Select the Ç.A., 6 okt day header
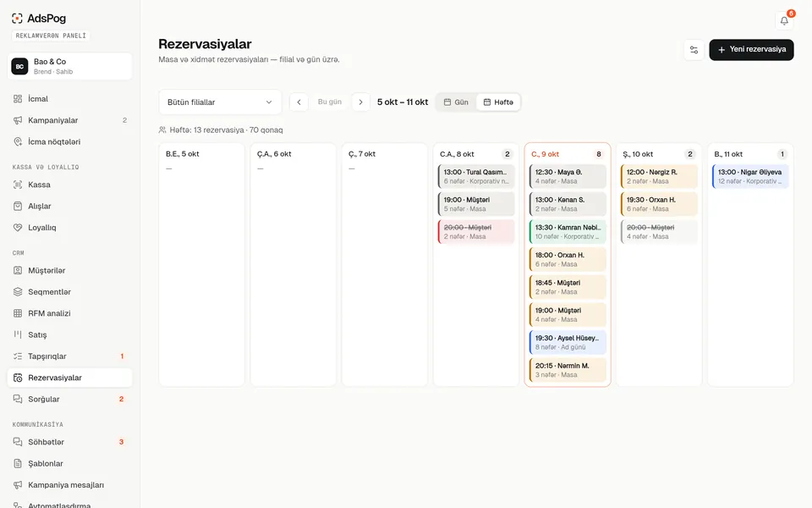Viewport: 812px width, 508px height. click(274, 154)
